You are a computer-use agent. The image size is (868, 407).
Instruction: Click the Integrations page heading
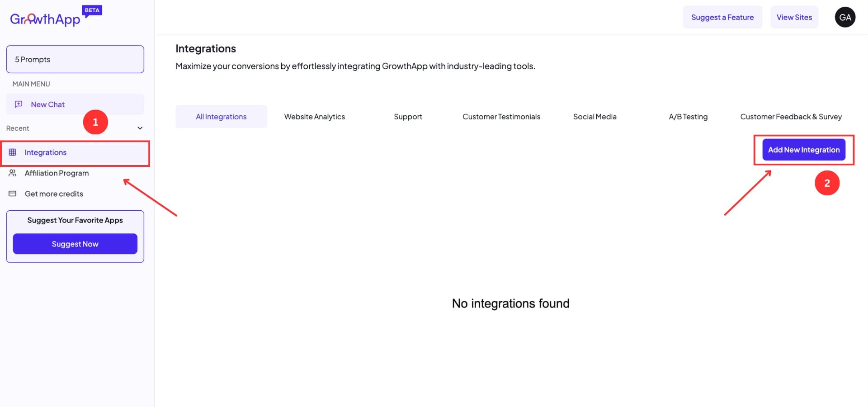tap(206, 49)
